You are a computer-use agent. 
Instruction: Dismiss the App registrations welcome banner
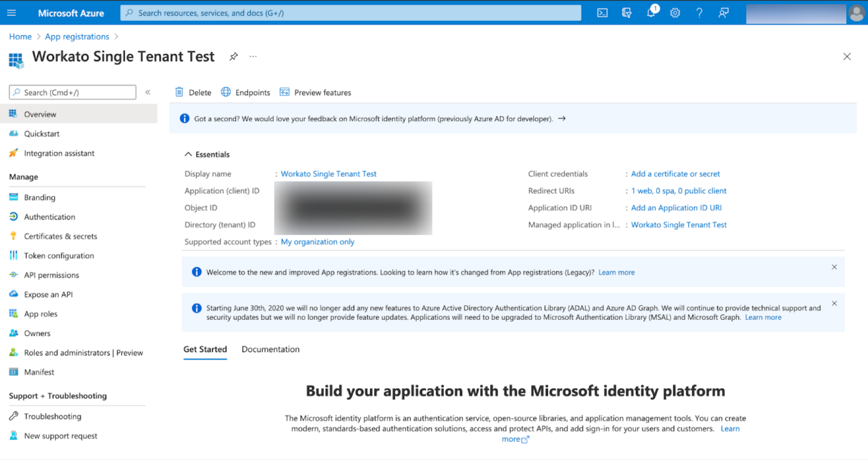(834, 267)
